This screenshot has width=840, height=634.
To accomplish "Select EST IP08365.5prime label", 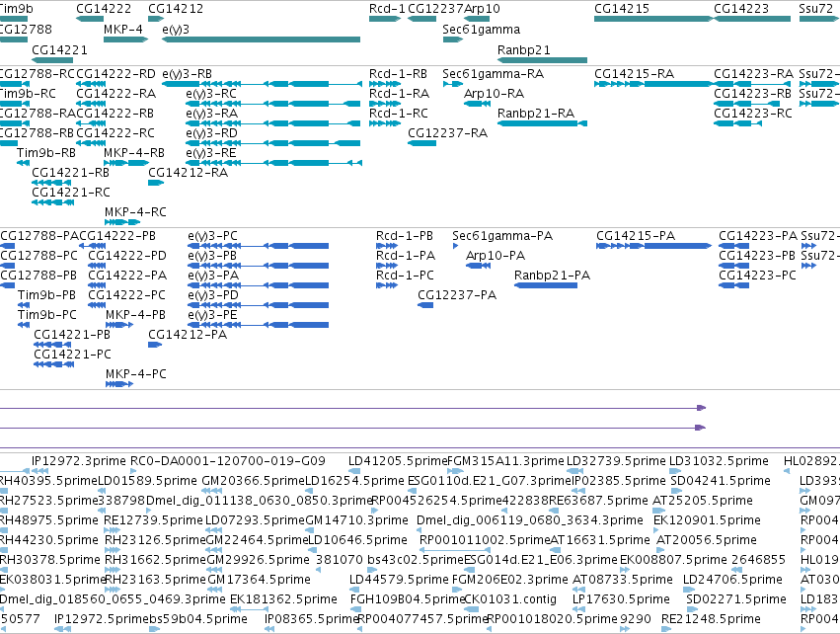I will pyautogui.click(x=311, y=618).
